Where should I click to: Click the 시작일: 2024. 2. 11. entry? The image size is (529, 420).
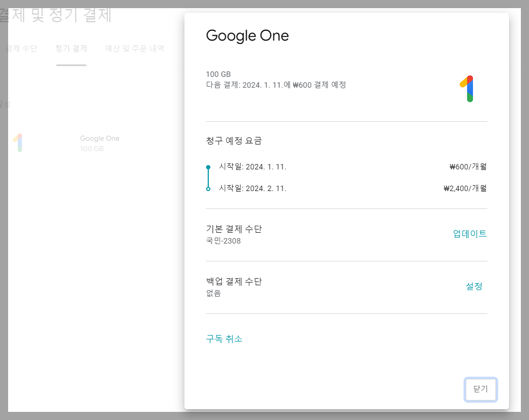click(253, 188)
